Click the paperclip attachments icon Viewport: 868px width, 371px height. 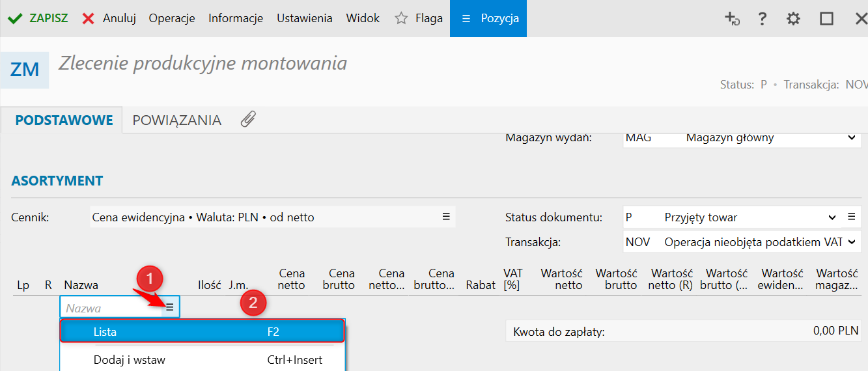point(248,119)
